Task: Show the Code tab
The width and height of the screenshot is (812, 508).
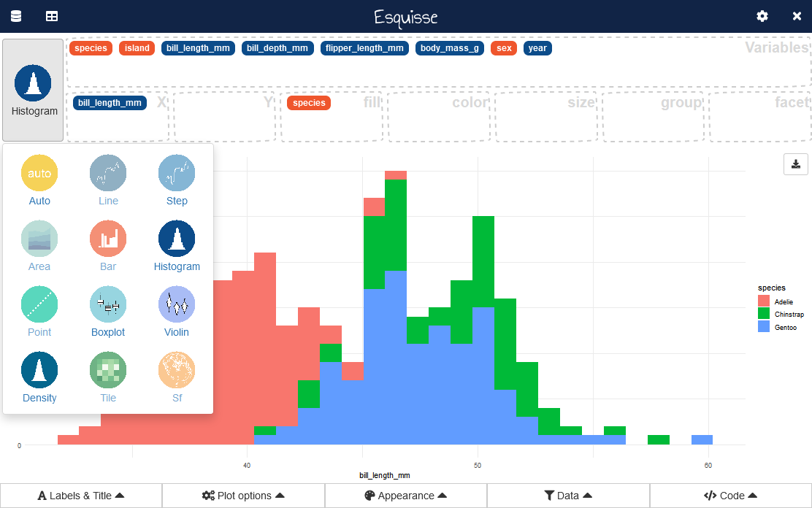Action: (730, 496)
